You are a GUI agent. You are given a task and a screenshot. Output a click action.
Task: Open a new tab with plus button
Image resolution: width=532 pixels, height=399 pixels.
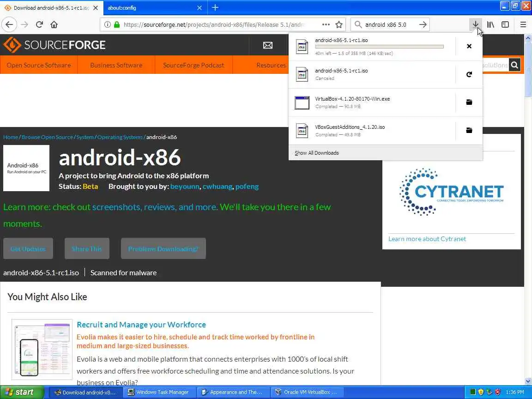(x=215, y=7)
